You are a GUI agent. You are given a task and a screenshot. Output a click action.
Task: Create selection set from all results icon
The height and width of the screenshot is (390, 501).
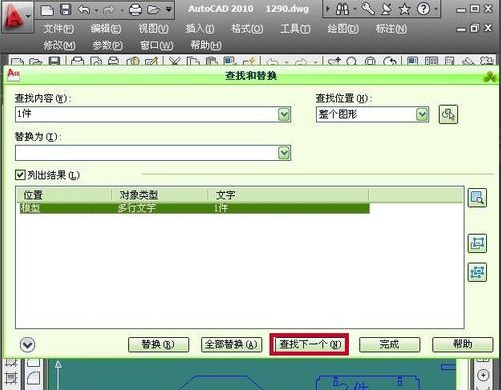[477, 272]
